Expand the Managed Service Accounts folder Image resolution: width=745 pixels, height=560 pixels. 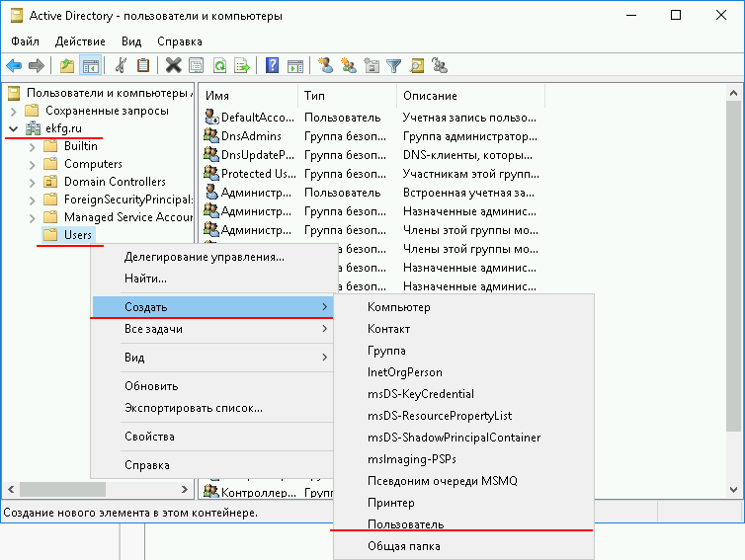[x=32, y=218]
